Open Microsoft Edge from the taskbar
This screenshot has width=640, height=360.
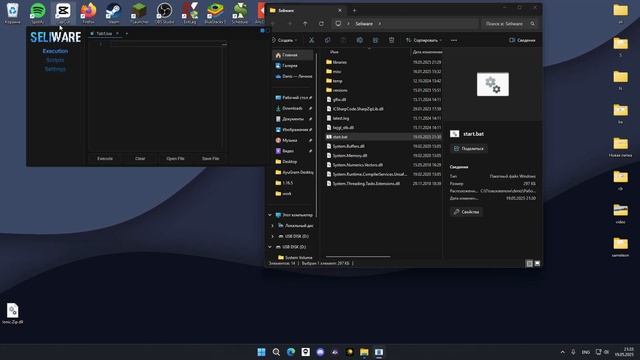point(291,352)
